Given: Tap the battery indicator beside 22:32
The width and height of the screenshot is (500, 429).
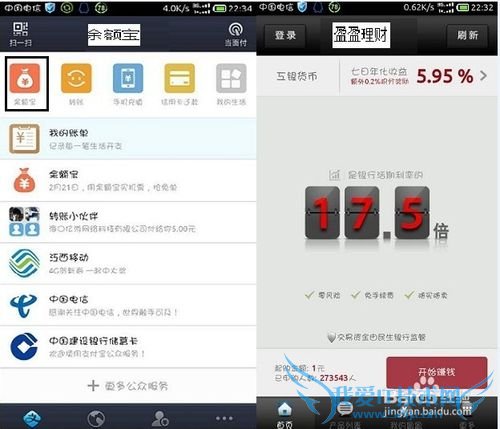Looking at the screenshot, I should pos(463,7).
